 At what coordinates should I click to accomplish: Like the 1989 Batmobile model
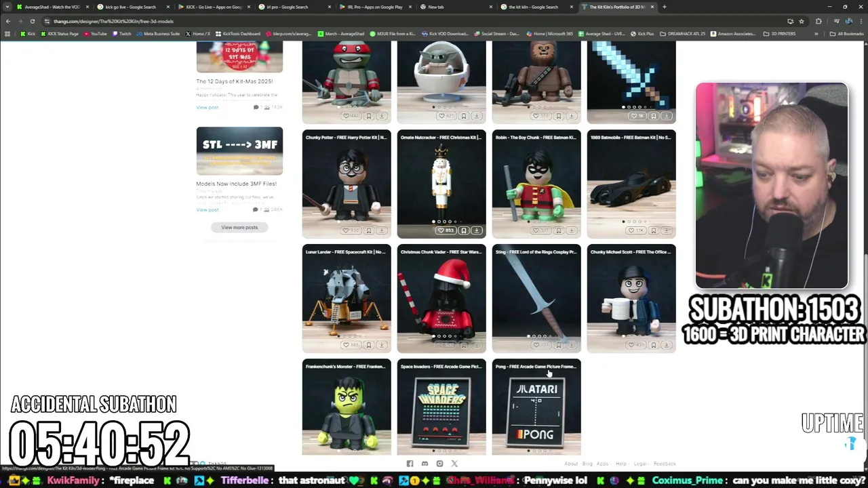(x=636, y=230)
